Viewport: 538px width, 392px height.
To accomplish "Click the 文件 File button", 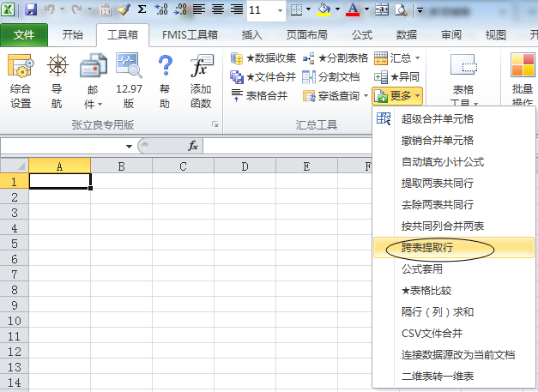I will coord(24,35).
